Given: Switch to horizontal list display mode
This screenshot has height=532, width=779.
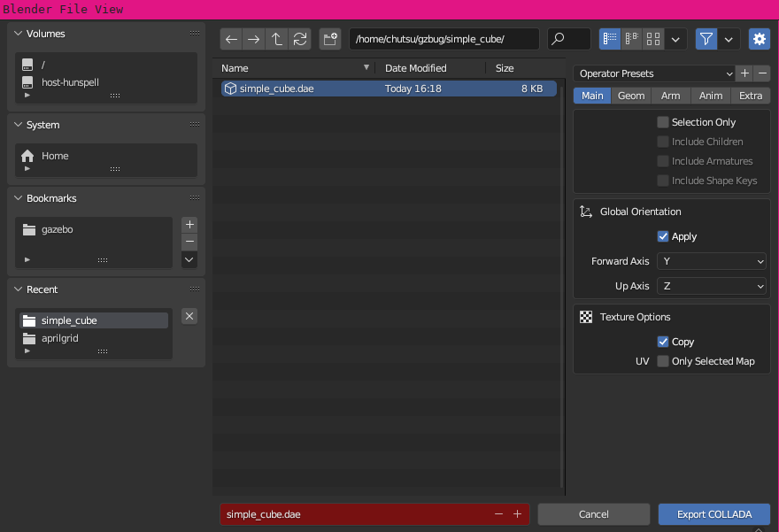Looking at the screenshot, I should pos(631,39).
